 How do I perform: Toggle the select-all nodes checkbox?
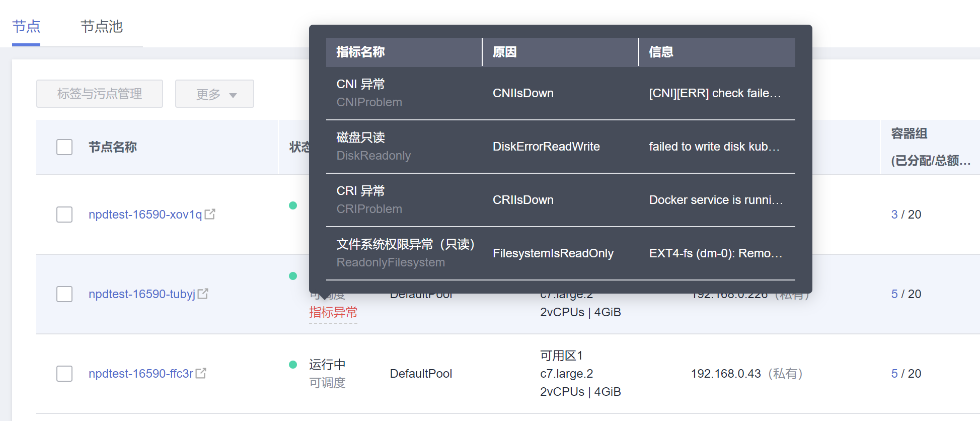(64, 147)
